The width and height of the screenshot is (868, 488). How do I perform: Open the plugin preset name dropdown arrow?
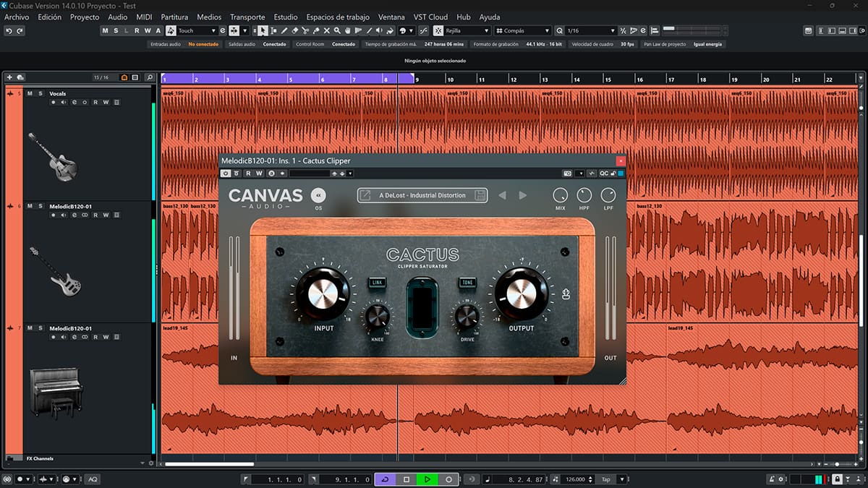tap(350, 174)
